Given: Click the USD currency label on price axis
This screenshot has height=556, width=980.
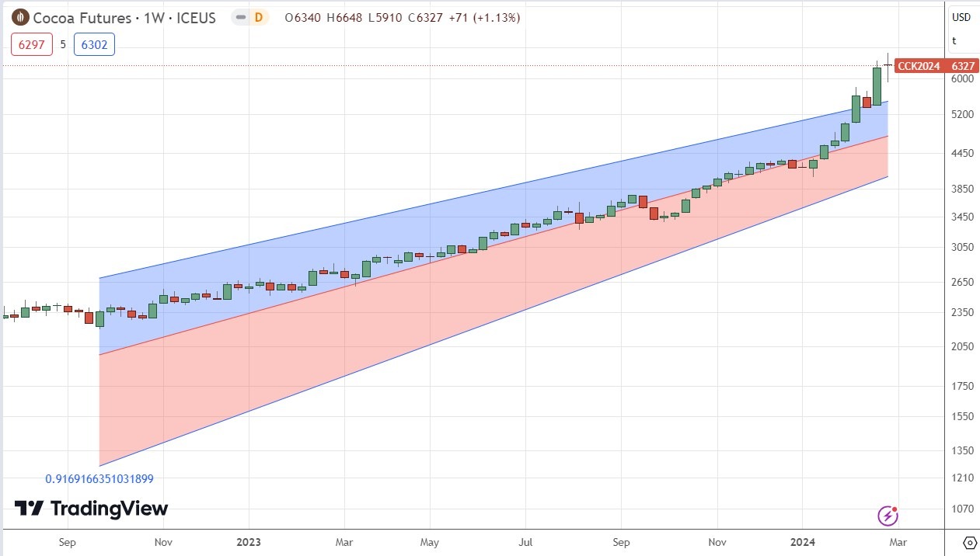Looking at the screenshot, I should [961, 17].
